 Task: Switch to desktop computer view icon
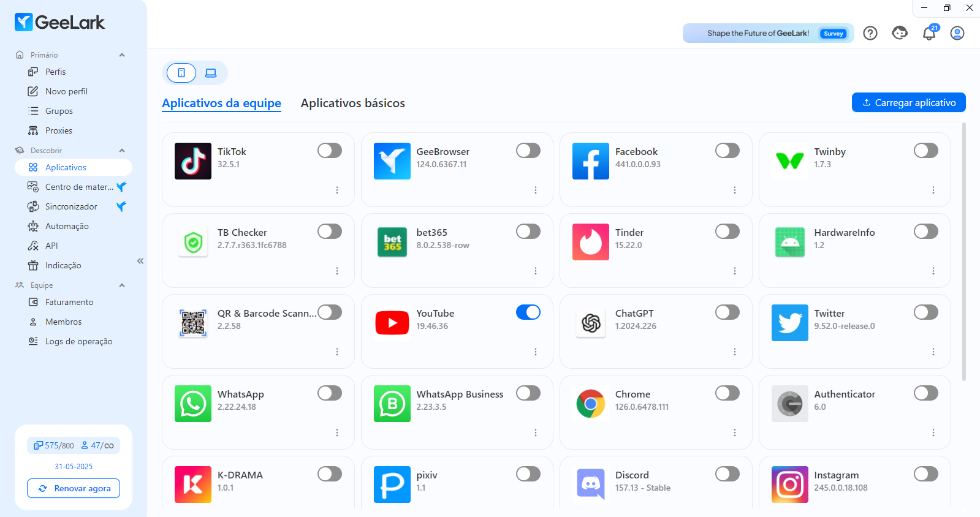[211, 73]
